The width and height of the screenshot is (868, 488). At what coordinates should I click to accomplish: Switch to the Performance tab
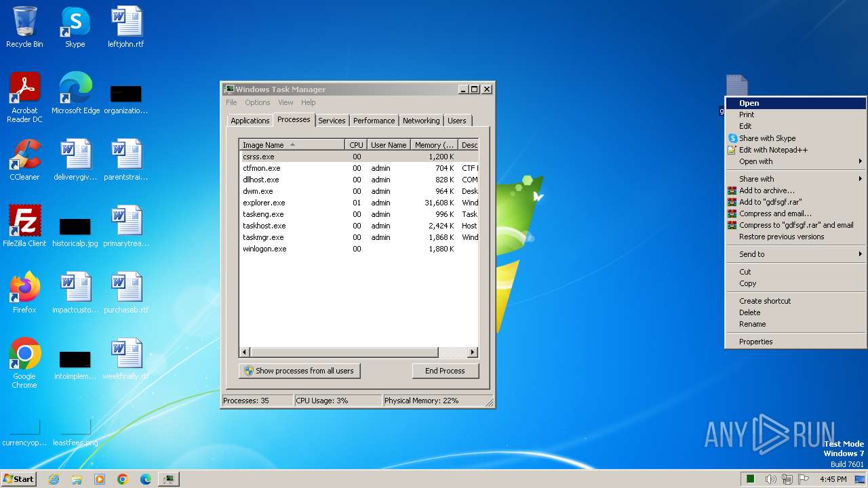374,121
